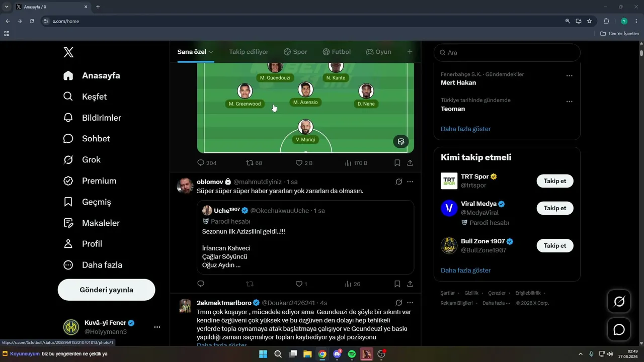Bookmark oblomov's post
This screenshot has height=362, width=644.
397,284
